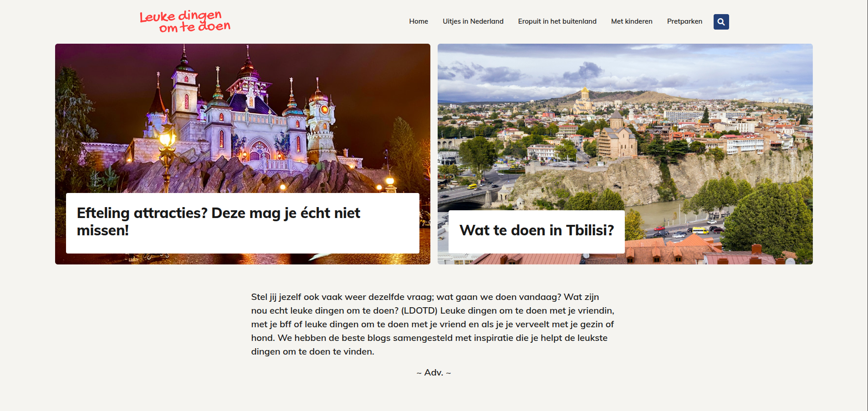The height and width of the screenshot is (411, 868).
Task: Open Uitjes in Nederland menu
Action: [x=473, y=21]
